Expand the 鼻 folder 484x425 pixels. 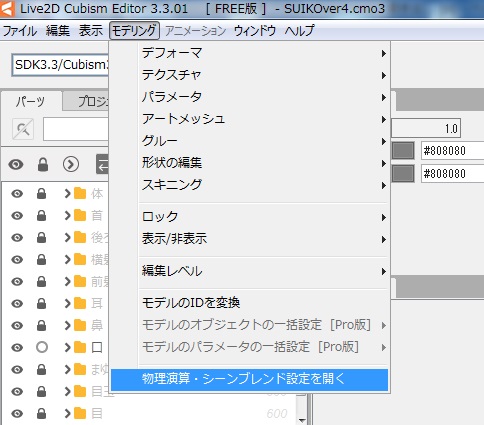coord(67,326)
